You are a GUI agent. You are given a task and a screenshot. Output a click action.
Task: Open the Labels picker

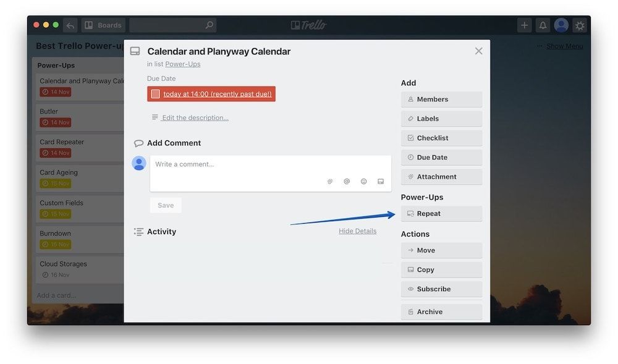[441, 119]
